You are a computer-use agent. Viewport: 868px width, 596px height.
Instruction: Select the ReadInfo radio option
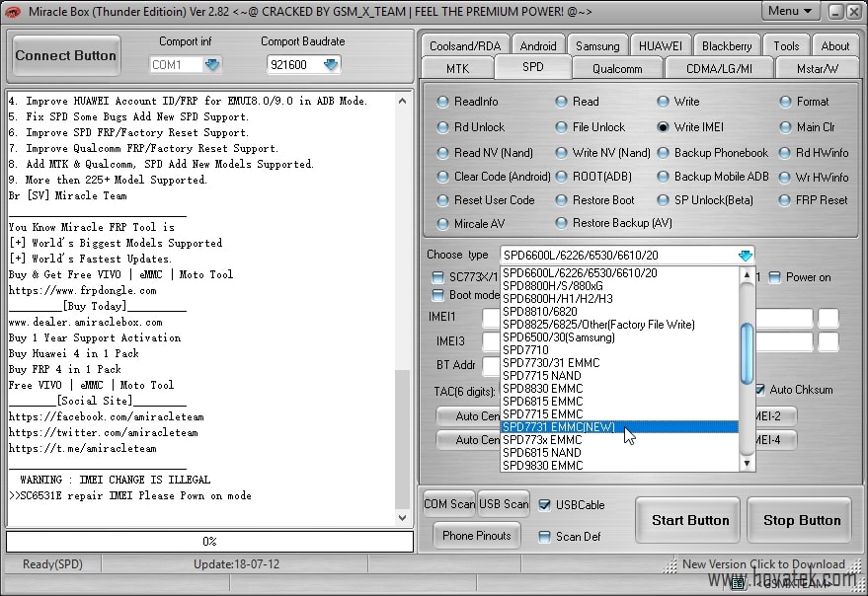coord(467,102)
